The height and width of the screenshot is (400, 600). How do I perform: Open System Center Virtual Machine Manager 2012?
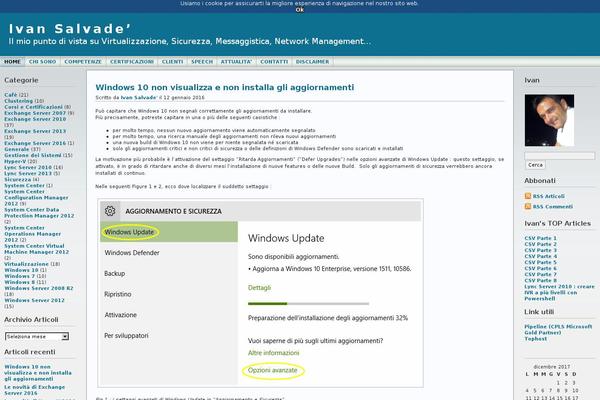click(37, 249)
